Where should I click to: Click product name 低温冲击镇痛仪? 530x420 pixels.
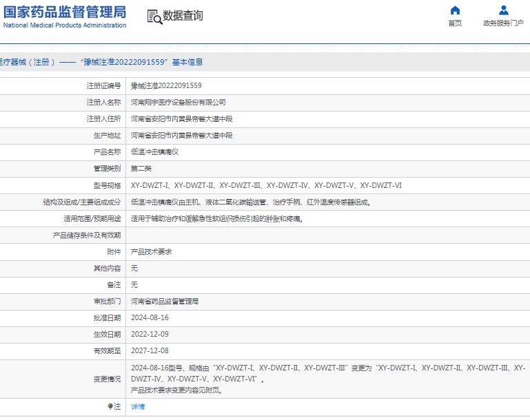coord(154,152)
